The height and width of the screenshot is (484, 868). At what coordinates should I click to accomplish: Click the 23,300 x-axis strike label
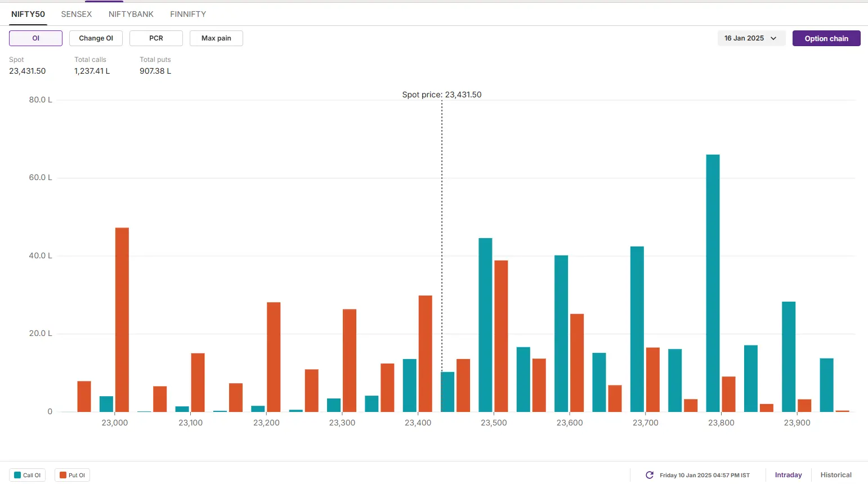[x=342, y=423]
